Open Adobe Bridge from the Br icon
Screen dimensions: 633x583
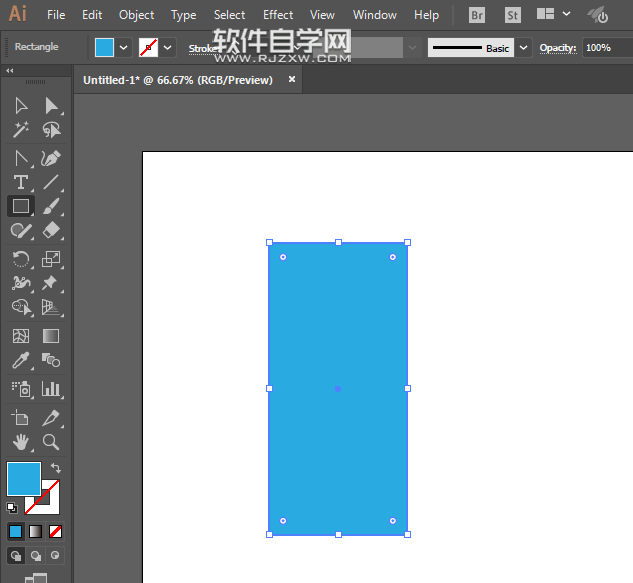click(x=477, y=15)
